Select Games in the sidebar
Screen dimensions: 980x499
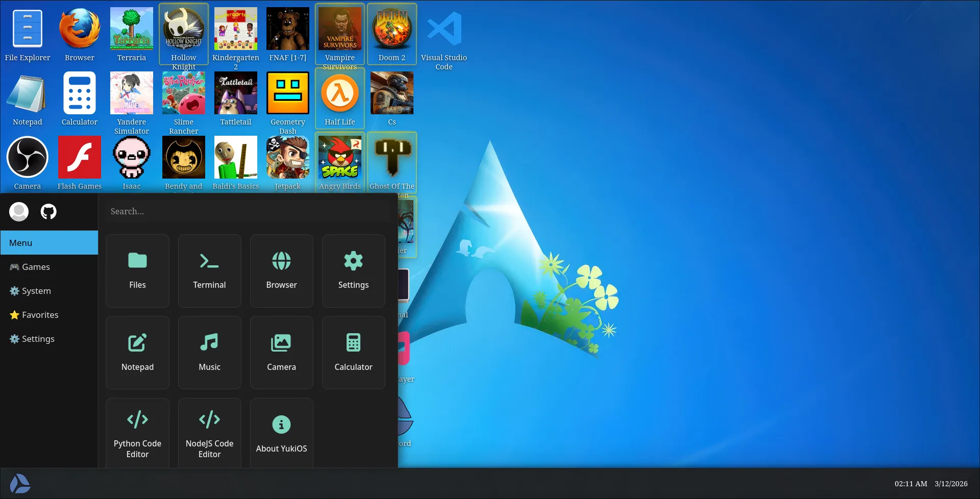coord(35,266)
